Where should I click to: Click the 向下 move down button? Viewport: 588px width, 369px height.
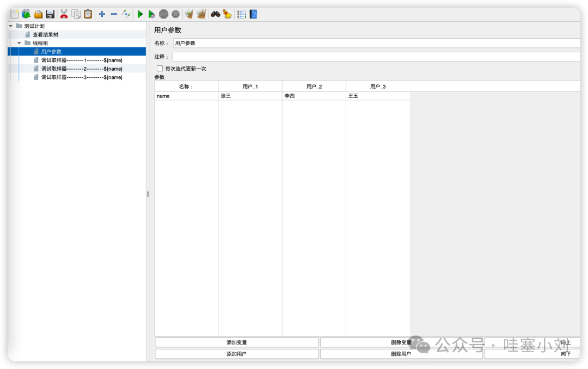tap(532, 354)
